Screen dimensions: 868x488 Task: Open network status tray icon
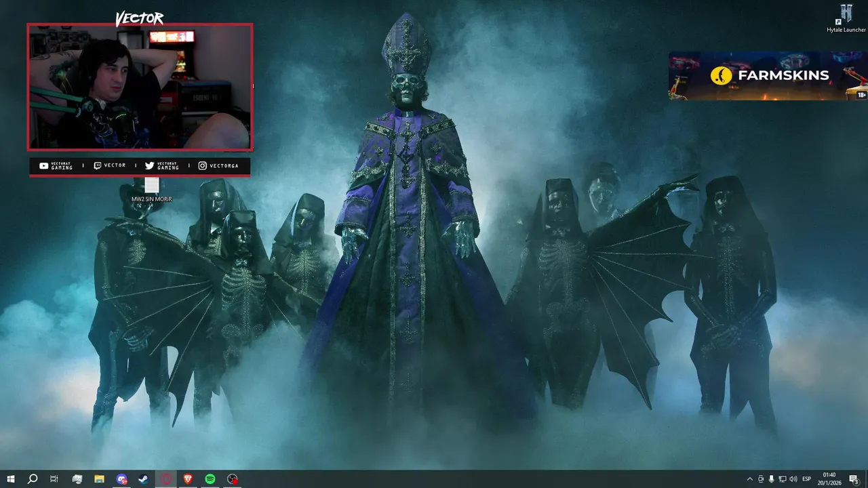point(782,479)
